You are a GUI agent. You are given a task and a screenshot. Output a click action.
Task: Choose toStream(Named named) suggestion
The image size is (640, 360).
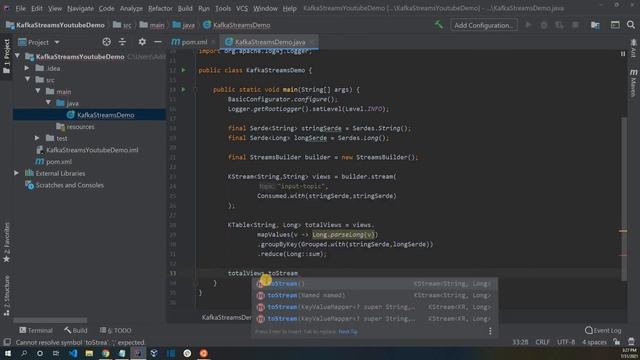[374, 295]
